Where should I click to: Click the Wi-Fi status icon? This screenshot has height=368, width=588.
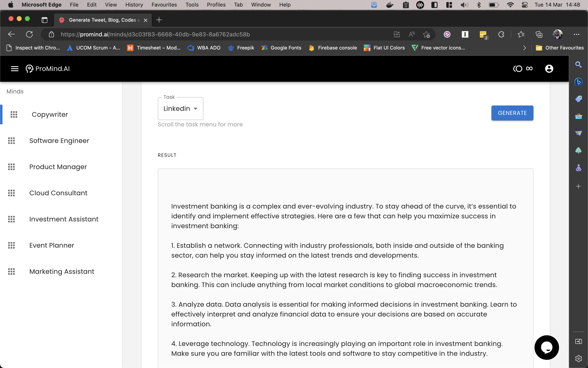coord(510,5)
